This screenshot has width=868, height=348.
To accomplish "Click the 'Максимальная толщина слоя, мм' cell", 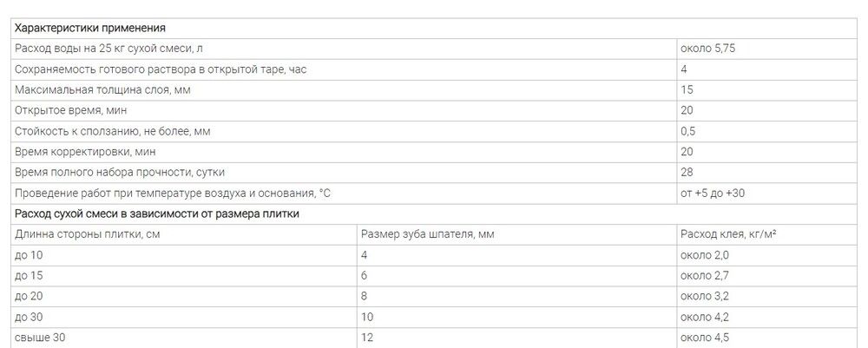I will pos(344,90).
